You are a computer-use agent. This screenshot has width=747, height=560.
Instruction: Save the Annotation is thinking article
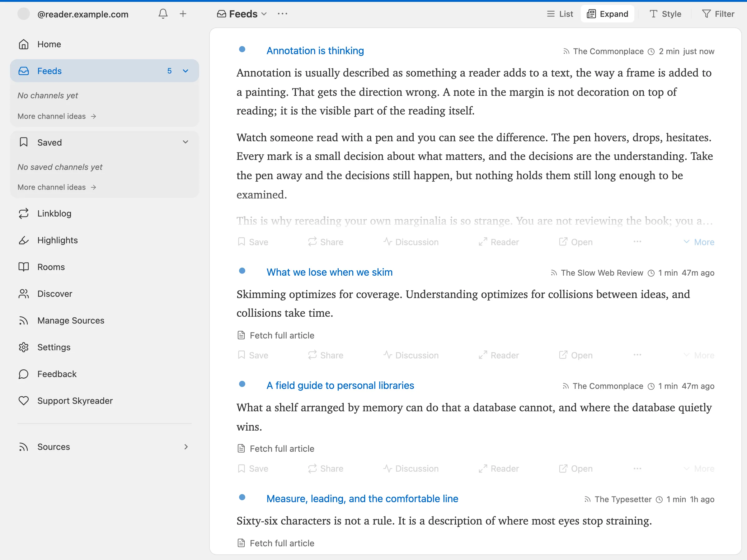point(253,242)
